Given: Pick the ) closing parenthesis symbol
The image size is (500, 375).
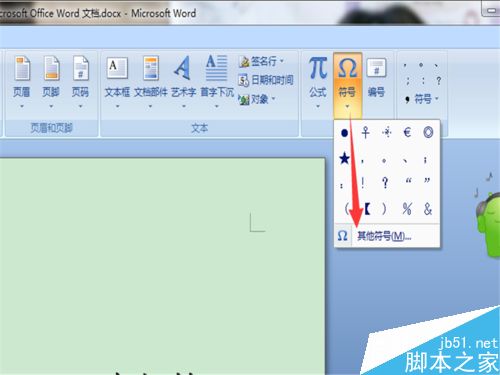Looking at the screenshot, I should tap(384, 209).
